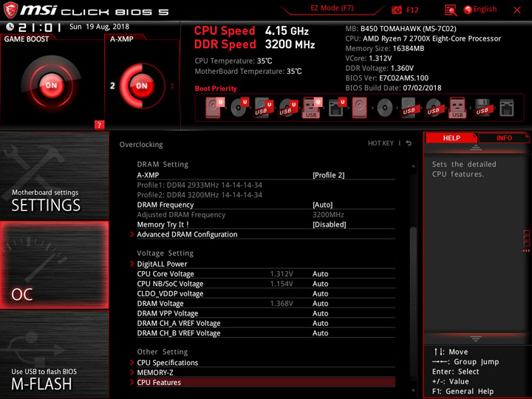Click the CPU Core Voltage 1.312V reading
The width and height of the screenshot is (532, 399).
[x=282, y=274]
